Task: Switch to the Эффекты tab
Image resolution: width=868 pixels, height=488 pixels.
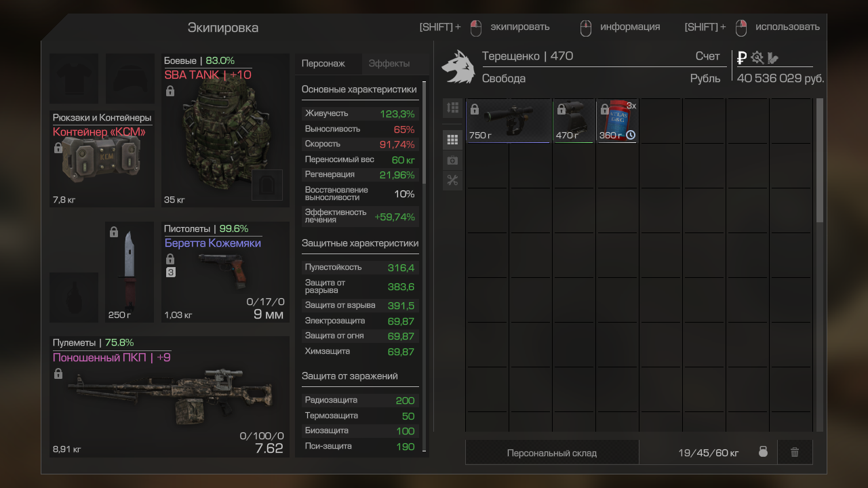Action: (x=389, y=63)
